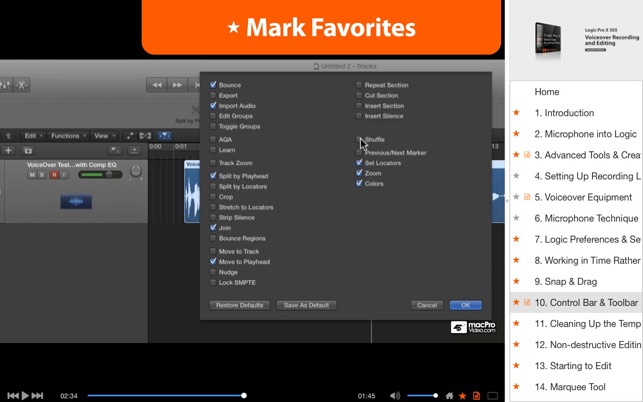Viewport: 643px width, 402px height.
Task: Enable the Toggle Groups checkbox
Action: [x=213, y=126]
